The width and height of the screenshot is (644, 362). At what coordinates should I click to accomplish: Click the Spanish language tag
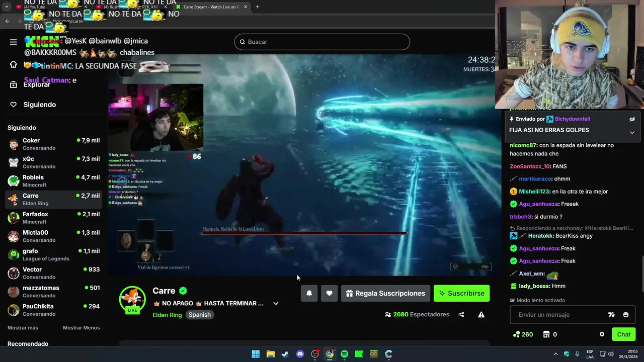click(200, 315)
